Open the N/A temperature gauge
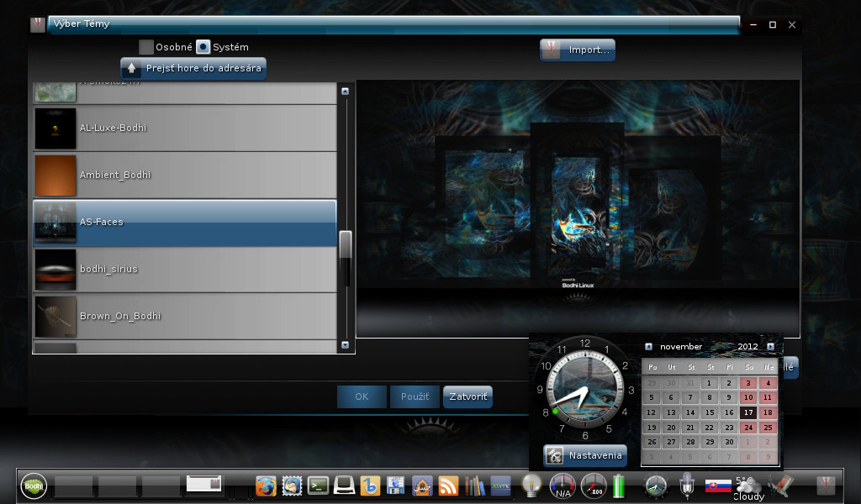861x504 pixels. 563,486
